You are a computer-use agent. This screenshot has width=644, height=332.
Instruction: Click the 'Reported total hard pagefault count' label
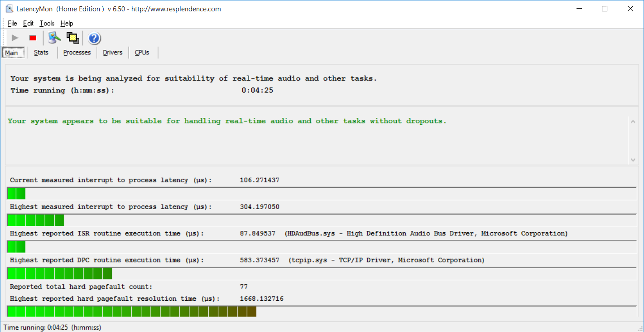[81, 287]
